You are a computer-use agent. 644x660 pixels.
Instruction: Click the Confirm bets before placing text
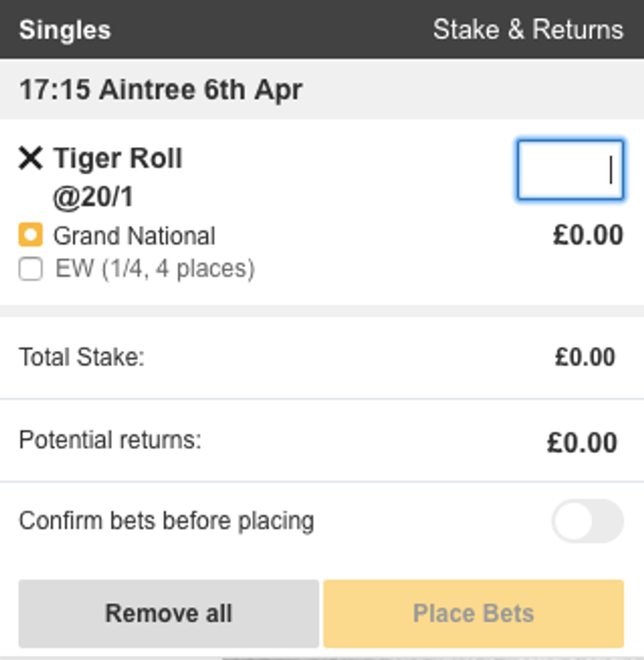point(166,521)
